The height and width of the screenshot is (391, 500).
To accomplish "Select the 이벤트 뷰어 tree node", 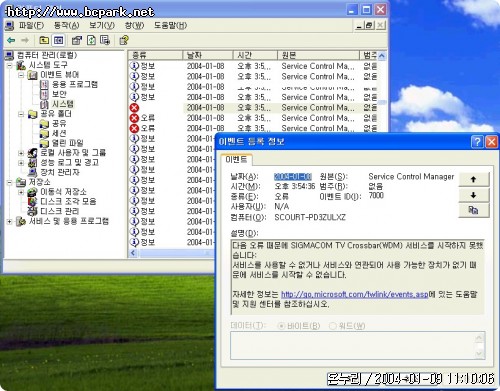I will pyautogui.click(x=60, y=75).
